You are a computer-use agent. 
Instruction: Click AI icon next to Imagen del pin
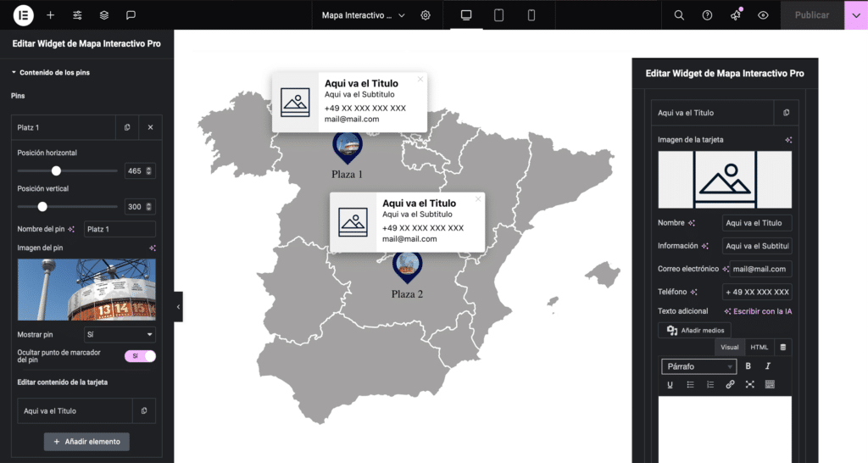pos(153,248)
